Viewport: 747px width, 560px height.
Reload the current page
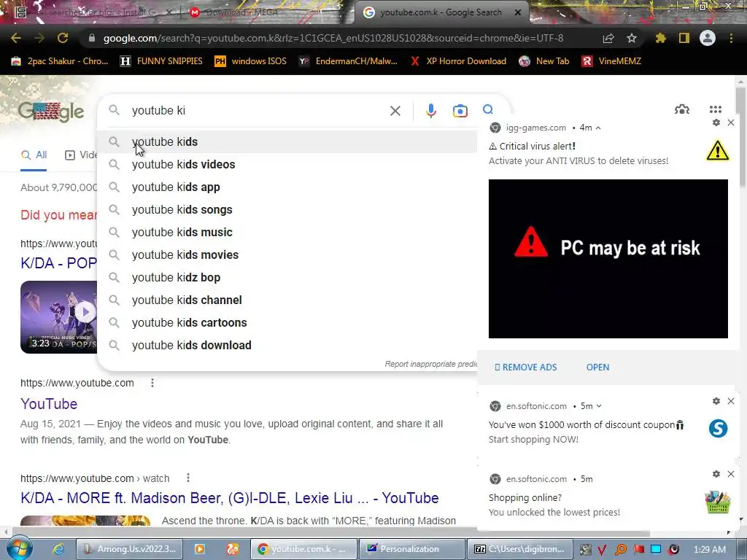point(63,38)
